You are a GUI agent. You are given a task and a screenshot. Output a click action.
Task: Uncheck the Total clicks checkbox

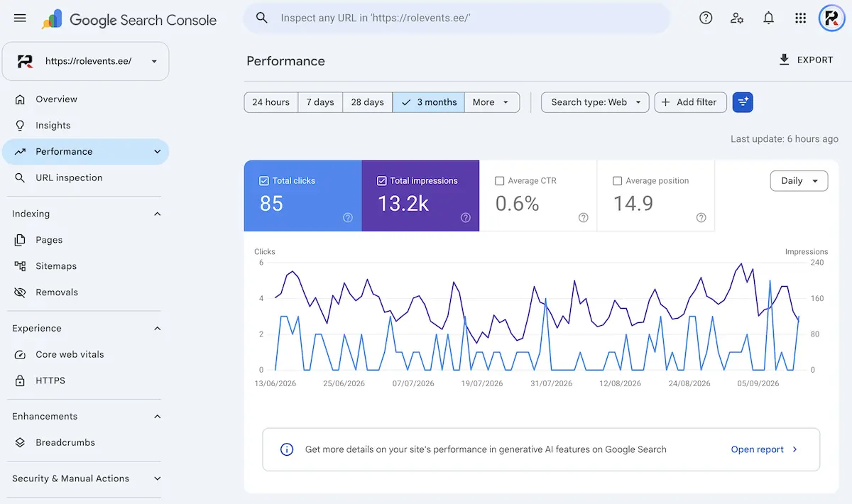[x=264, y=181]
